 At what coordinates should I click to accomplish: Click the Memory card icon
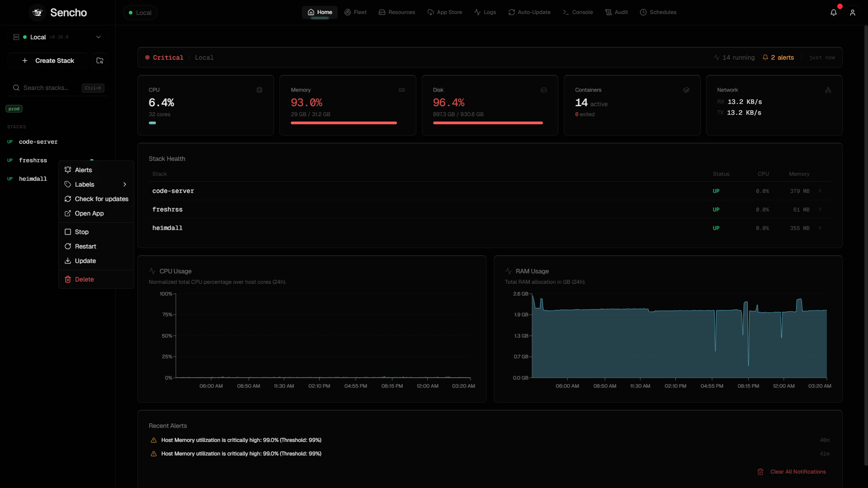point(402,90)
